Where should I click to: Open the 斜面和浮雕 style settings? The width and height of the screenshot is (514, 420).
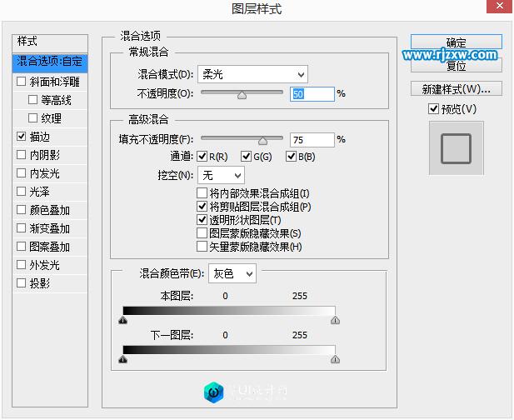pos(54,82)
